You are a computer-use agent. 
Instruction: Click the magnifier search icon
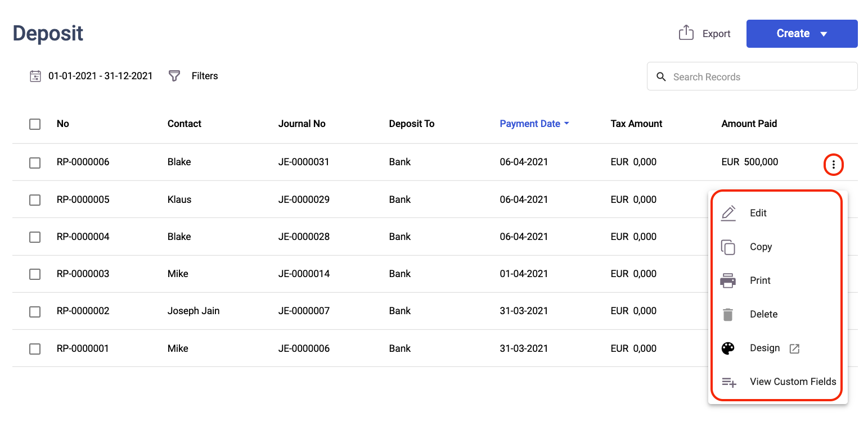[661, 76]
